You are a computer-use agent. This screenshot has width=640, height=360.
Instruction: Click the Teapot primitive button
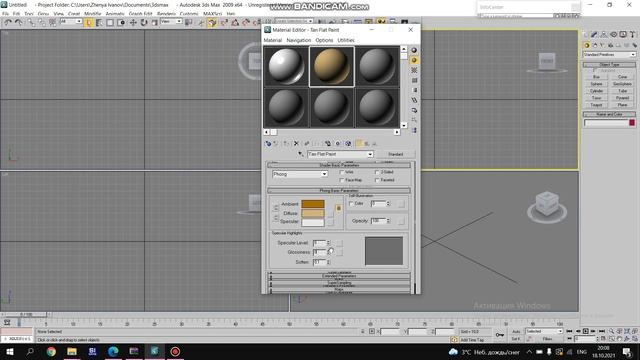coord(596,105)
